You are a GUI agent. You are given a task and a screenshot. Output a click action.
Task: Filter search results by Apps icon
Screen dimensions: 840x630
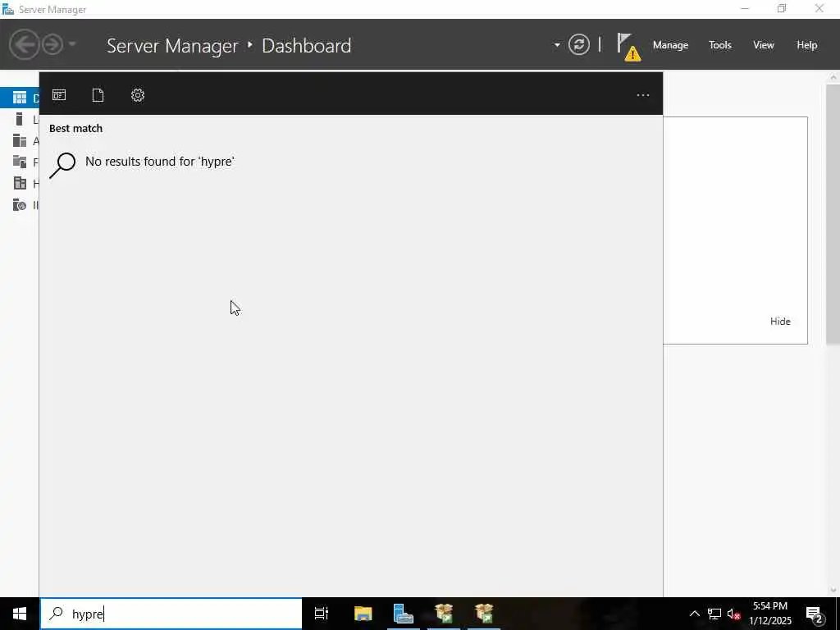59,95
